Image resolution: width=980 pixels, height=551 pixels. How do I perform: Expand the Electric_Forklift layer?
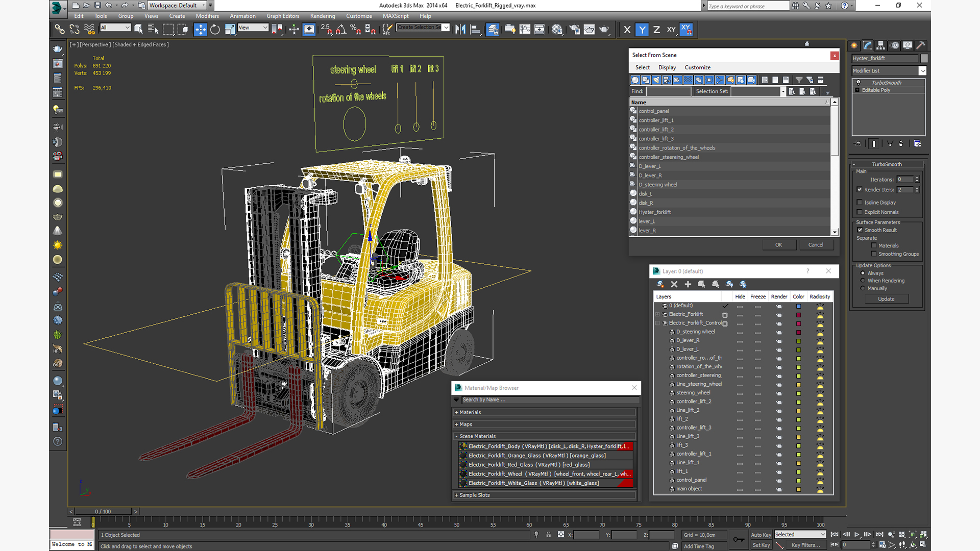pyautogui.click(x=657, y=315)
